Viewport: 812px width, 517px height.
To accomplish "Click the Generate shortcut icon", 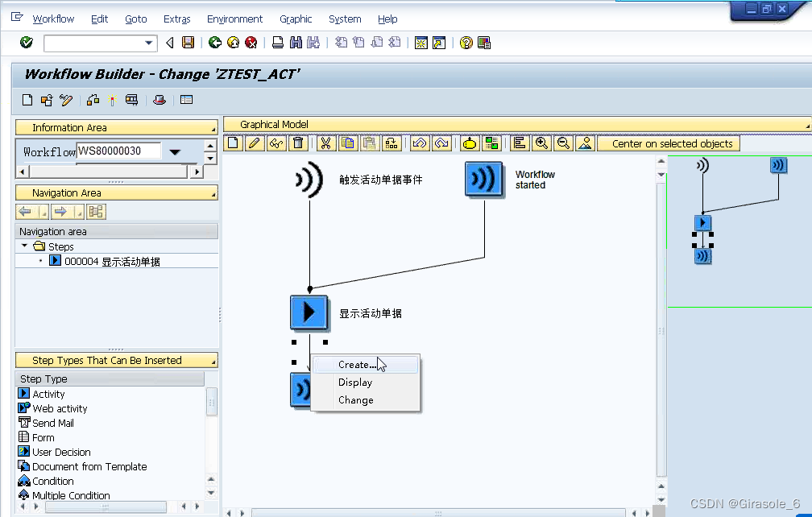I will tap(439, 43).
